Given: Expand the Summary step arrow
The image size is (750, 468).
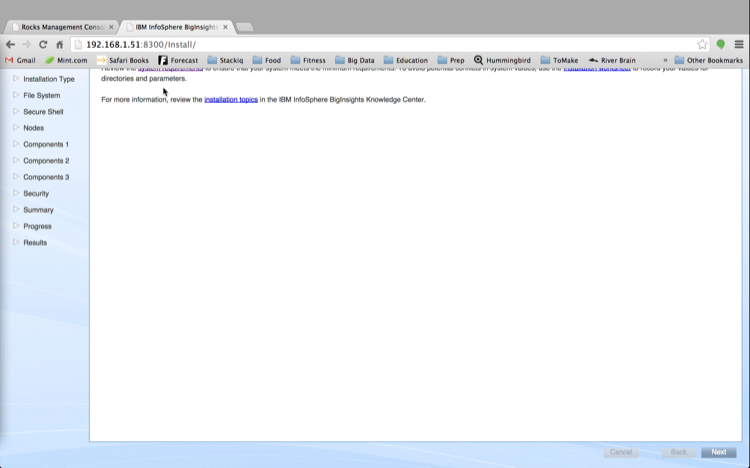Looking at the screenshot, I should pos(16,209).
